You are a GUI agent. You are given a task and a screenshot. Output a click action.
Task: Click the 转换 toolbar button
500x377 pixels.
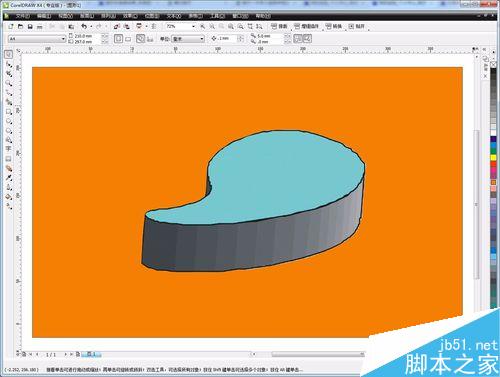(x=334, y=26)
